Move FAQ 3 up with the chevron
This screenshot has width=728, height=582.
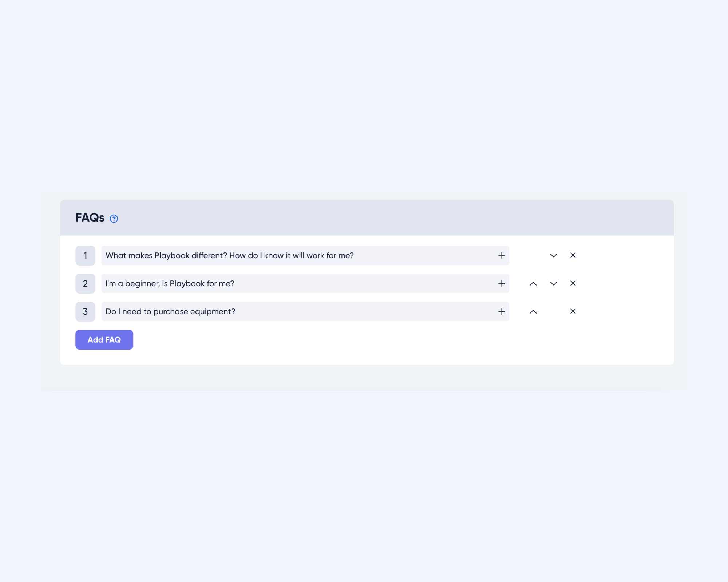point(533,311)
